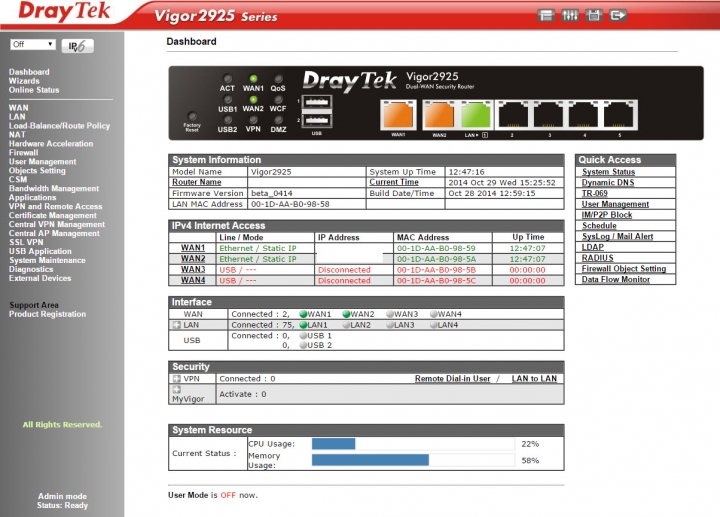Click the orange WAN1 ethernet port
The width and height of the screenshot is (720, 517).
(x=398, y=115)
